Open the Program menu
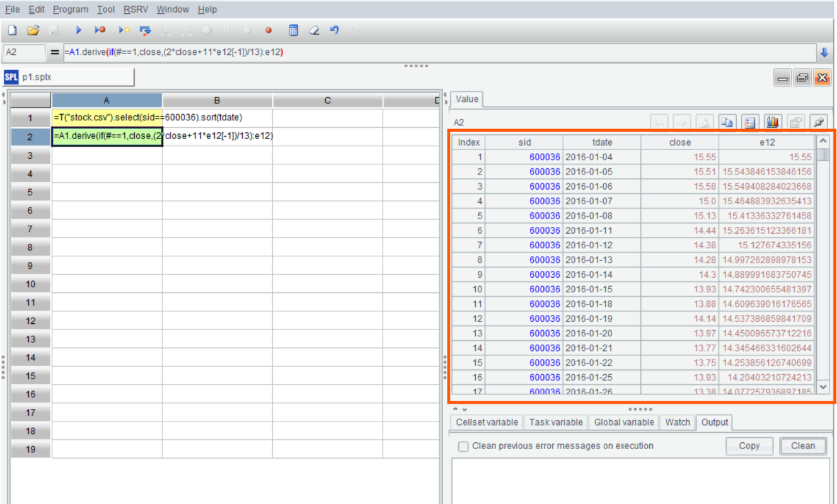Image resolution: width=837 pixels, height=504 pixels. coord(71,9)
